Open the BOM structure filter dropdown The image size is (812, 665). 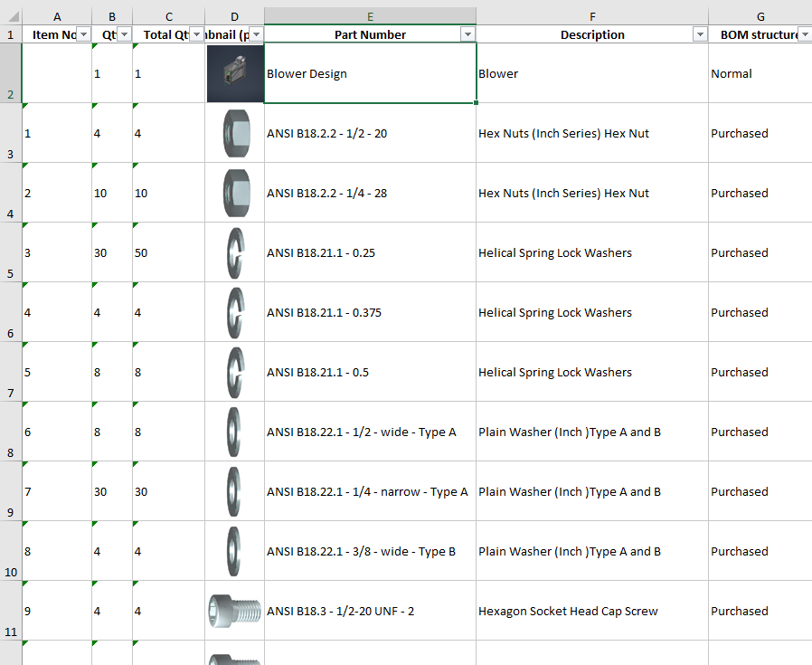(805, 34)
